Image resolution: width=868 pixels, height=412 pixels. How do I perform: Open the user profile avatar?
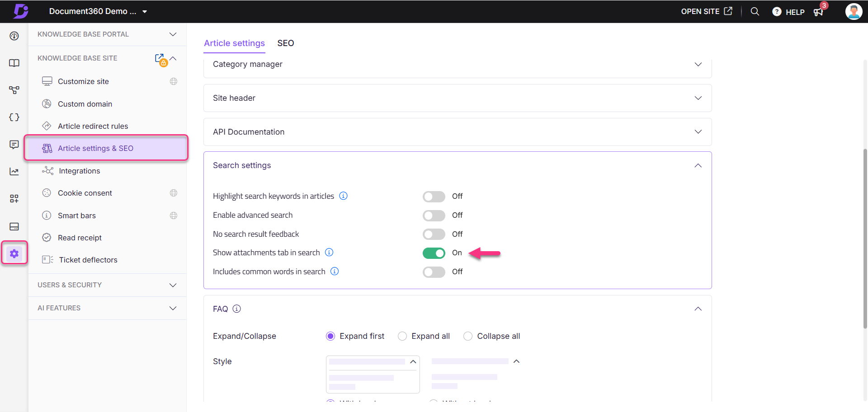pos(854,11)
